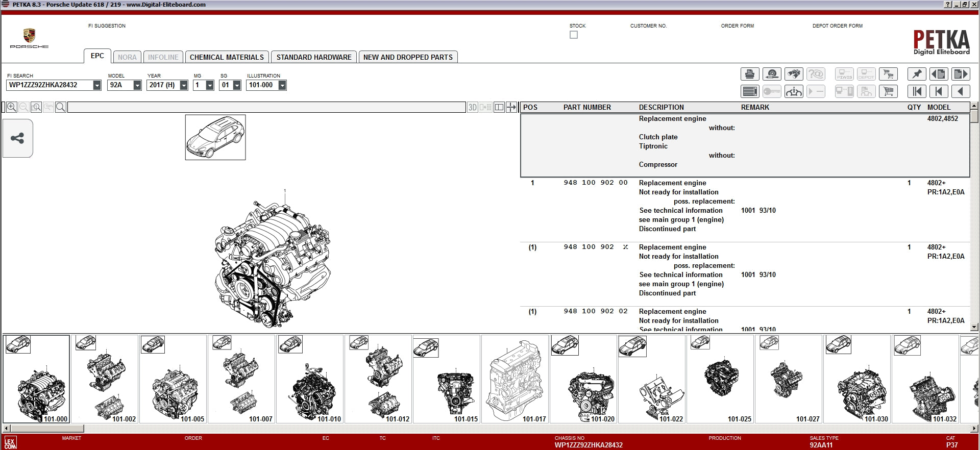The height and width of the screenshot is (450, 980).
Task: Click the pushpin icon in the toolbar
Action: coord(917,74)
